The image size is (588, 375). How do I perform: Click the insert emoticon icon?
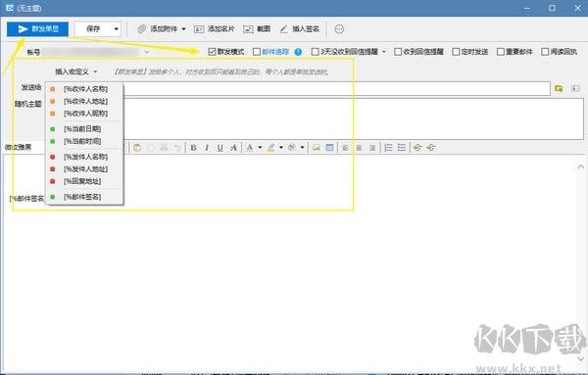(x=292, y=148)
